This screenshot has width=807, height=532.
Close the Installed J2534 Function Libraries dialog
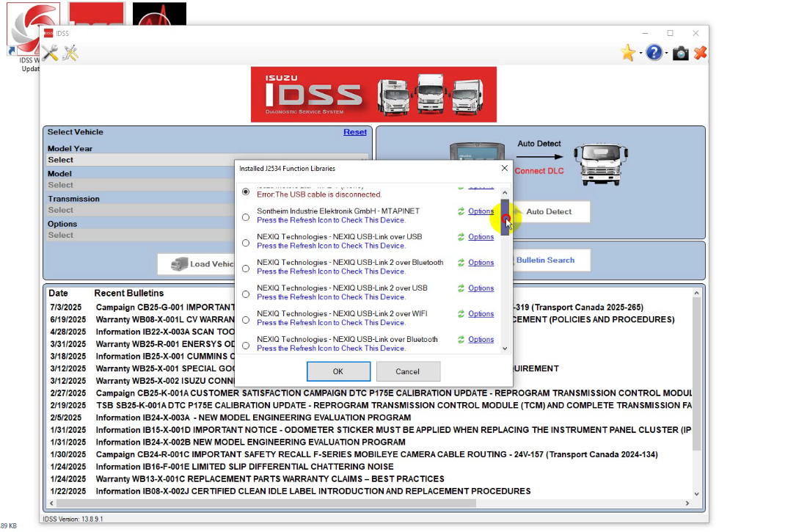[505, 169]
